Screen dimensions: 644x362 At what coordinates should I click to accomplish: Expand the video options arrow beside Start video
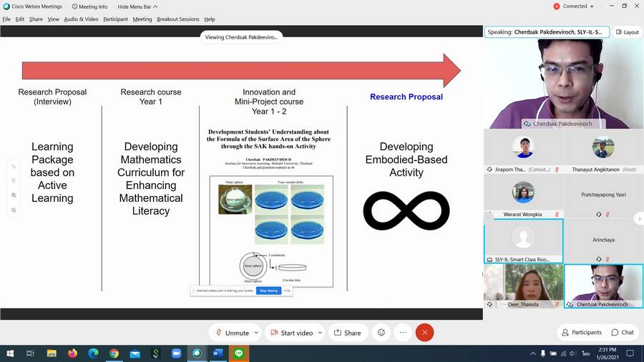click(320, 333)
